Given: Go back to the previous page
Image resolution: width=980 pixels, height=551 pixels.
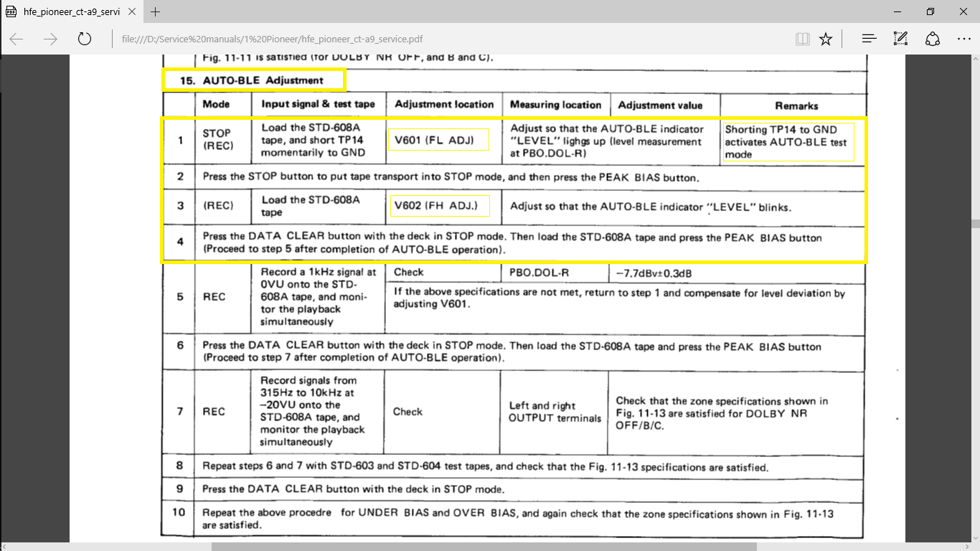Looking at the screenshot, I should (17, 39).
